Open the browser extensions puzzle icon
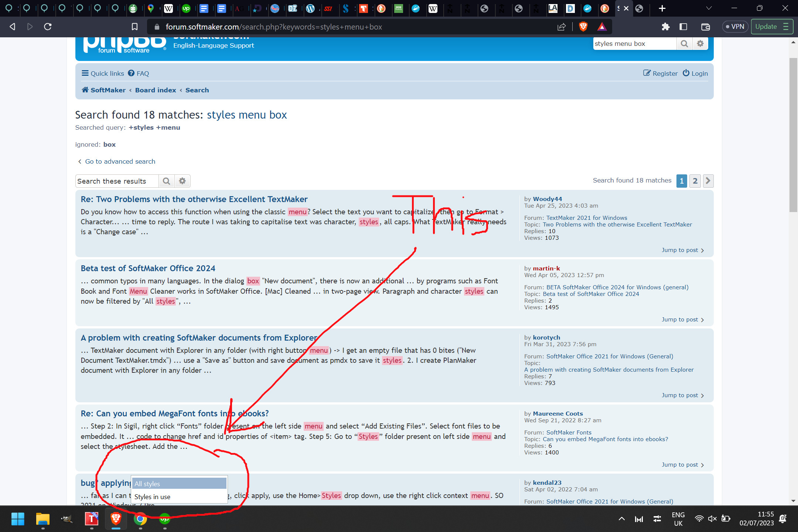Image resolution: width=798 pixels, height=532 pixels. 665,27
